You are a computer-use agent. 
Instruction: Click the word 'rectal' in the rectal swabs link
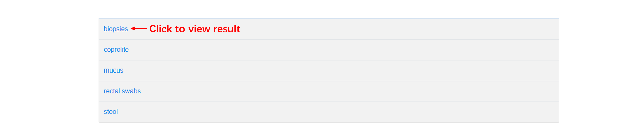coord(112,91)
